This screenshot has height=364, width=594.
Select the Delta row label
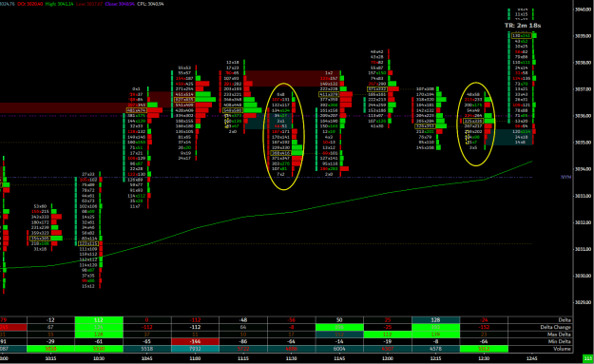(565, 320)
